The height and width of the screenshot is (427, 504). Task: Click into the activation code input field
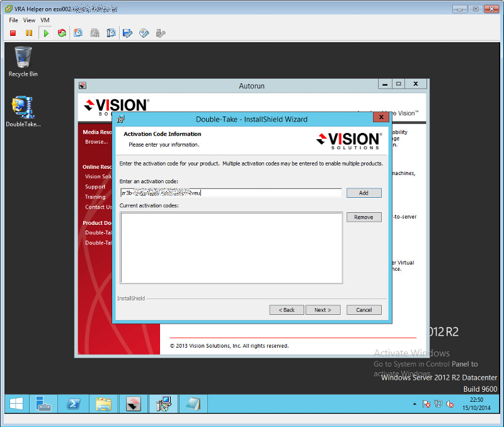[x=231, y=193]
